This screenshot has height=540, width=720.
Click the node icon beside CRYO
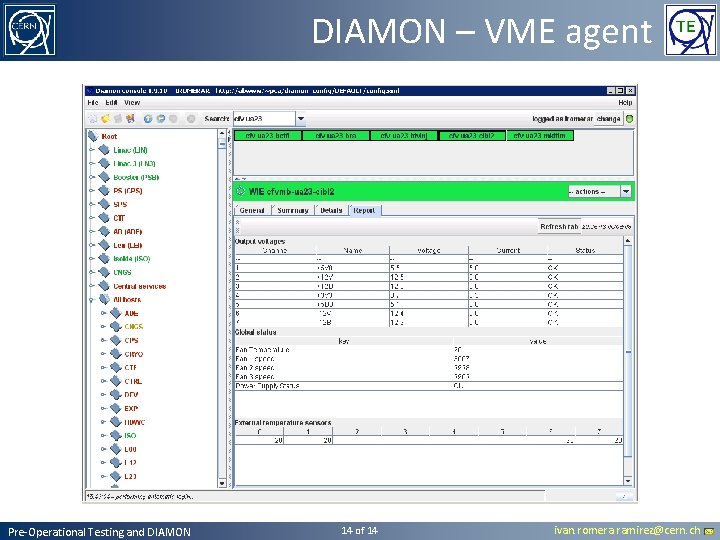tap(115, 354)
